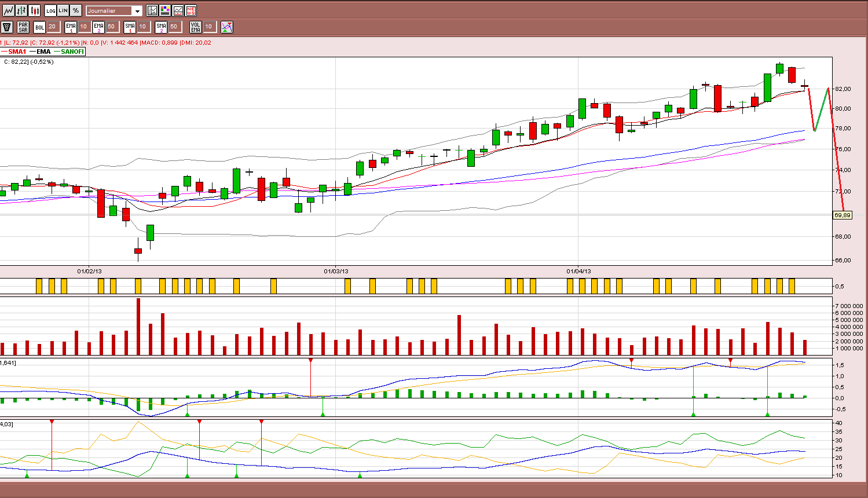Screen dimensions: 868x498
Task: Click the 01/04/13 date label
Action: [x=578, y=271]
